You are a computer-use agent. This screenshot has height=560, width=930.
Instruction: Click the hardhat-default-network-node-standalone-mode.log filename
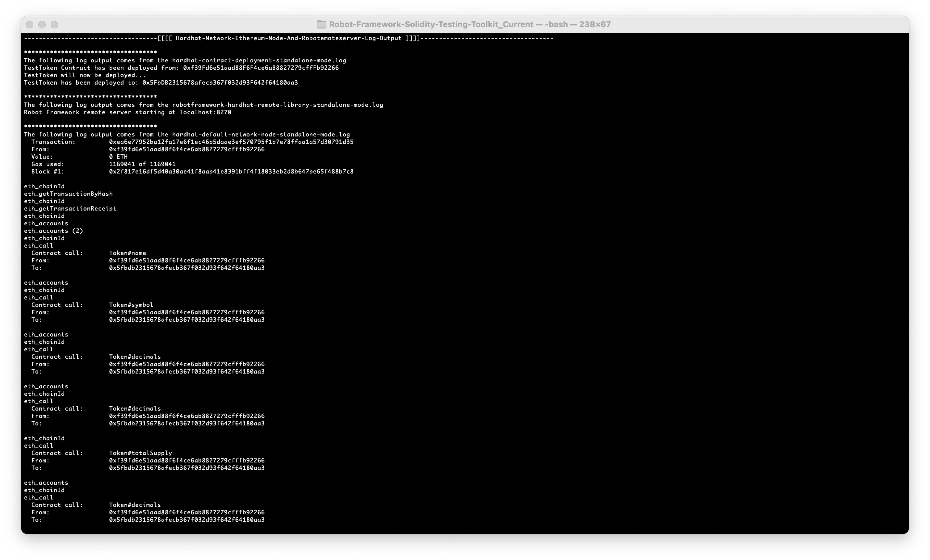[x=261, y=135]
